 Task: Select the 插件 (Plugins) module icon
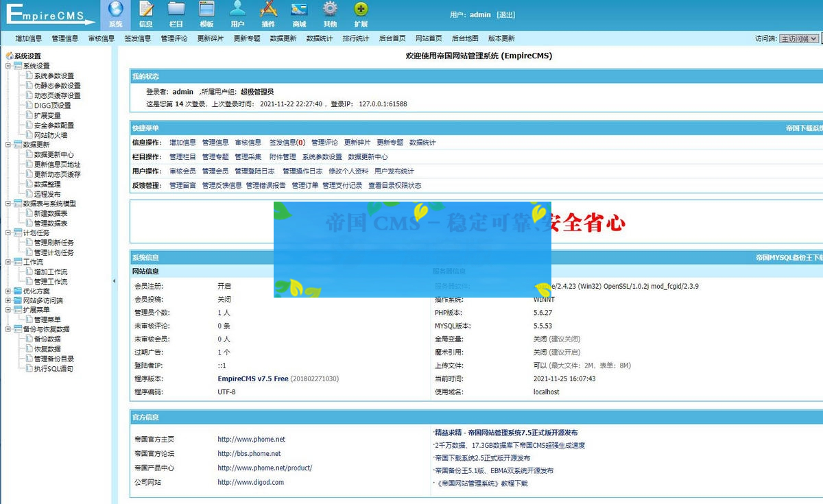[267, 14]
